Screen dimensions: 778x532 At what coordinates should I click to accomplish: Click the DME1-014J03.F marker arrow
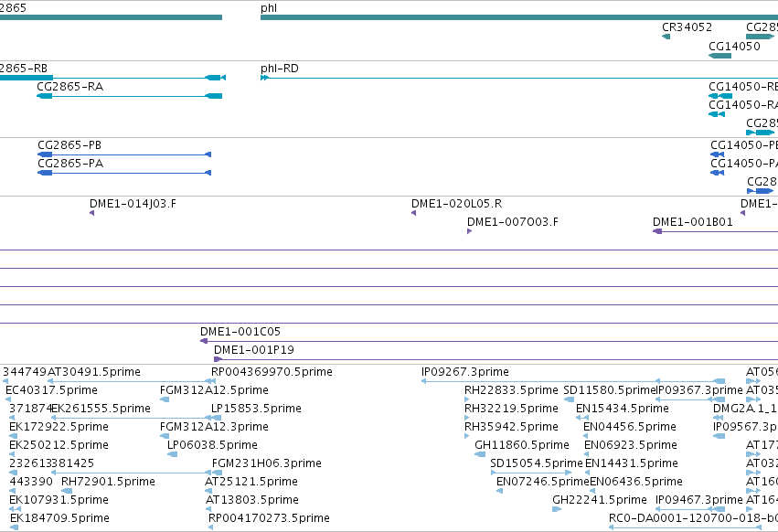click(x=91, y=213)
